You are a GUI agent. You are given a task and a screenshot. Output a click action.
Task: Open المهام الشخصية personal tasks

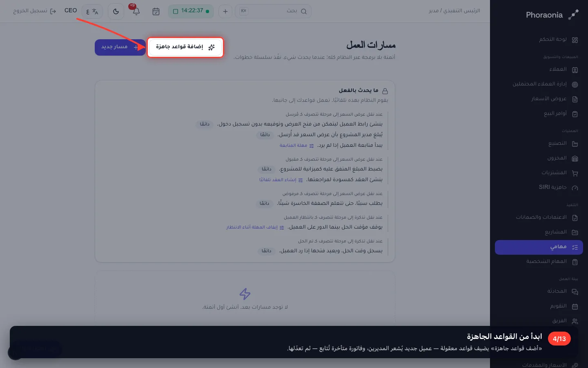539,262
